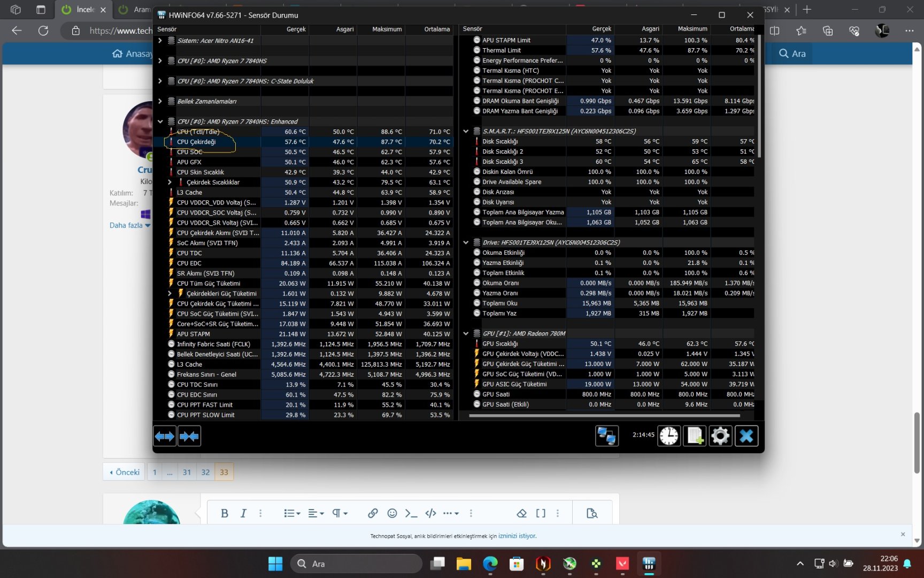This screenshot has height=578, width=924.
Task: Click the taskbar Ara search box
Action: (356, 564)
